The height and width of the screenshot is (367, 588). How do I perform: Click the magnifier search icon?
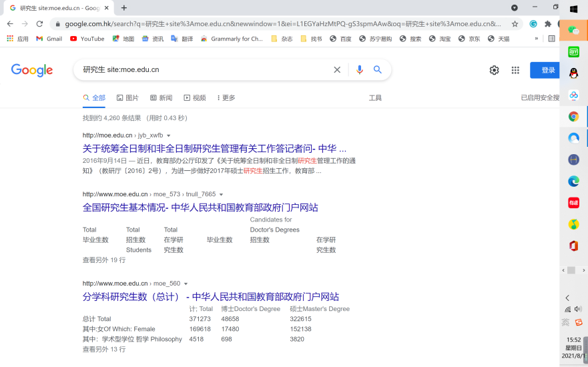point(378,69)
